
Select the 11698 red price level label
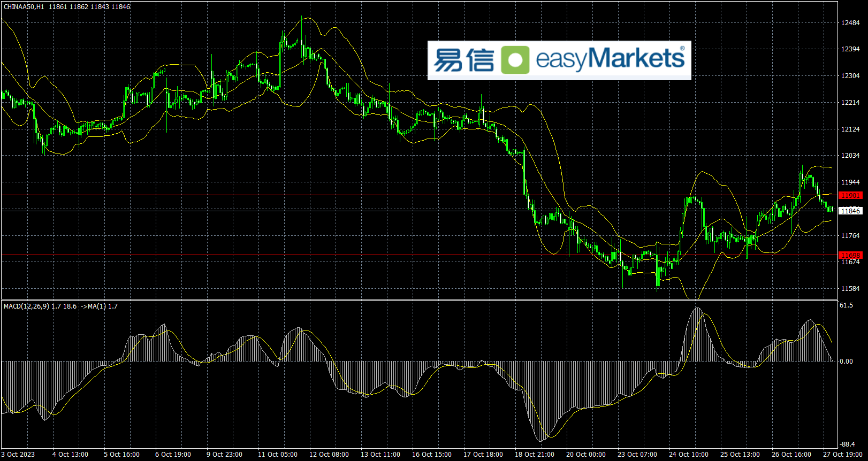pyautogui.click(x=850, y=256)
